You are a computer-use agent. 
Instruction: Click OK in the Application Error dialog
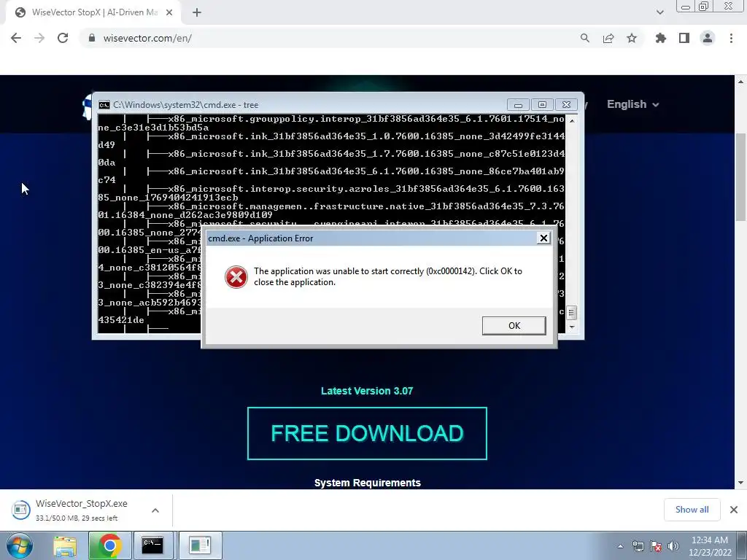[514, 326]
